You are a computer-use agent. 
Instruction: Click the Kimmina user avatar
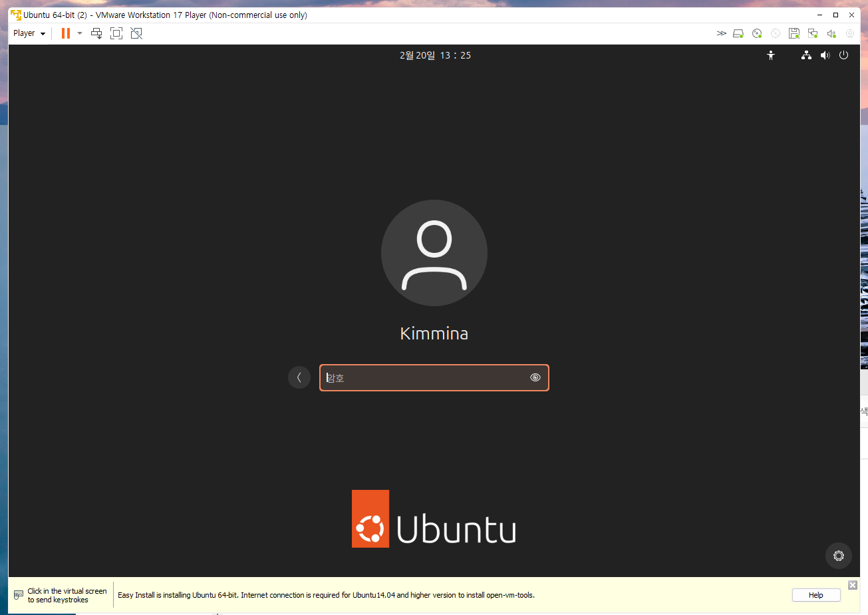click(434, 253)
